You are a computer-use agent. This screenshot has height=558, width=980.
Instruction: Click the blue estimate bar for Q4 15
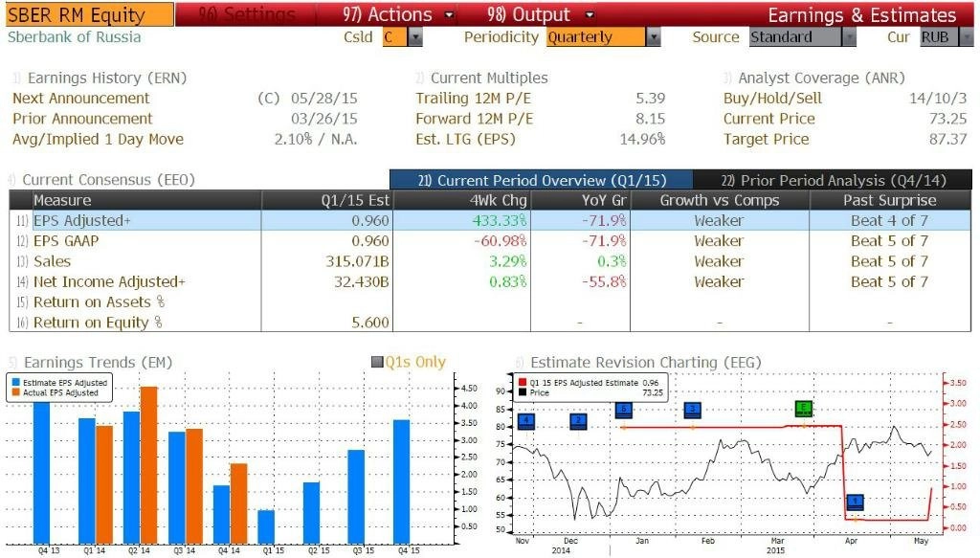[x=401, y=481]
